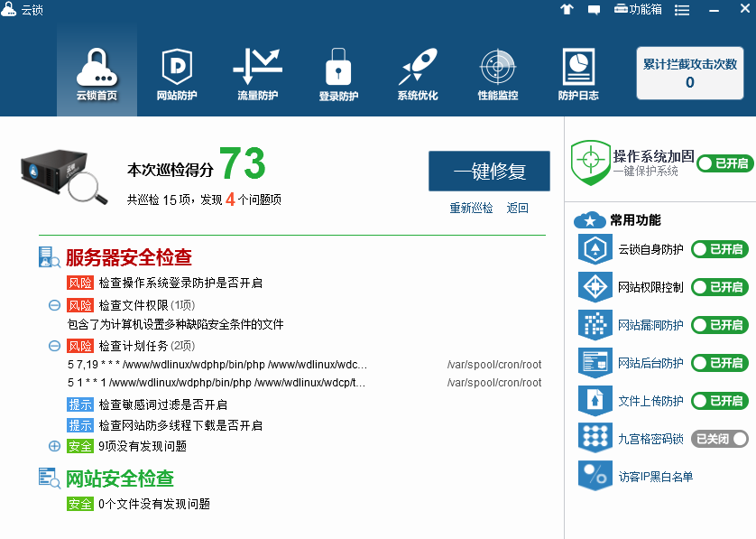
Task: Expand the 9项没有发现问题 item
Action: (55, 446)
